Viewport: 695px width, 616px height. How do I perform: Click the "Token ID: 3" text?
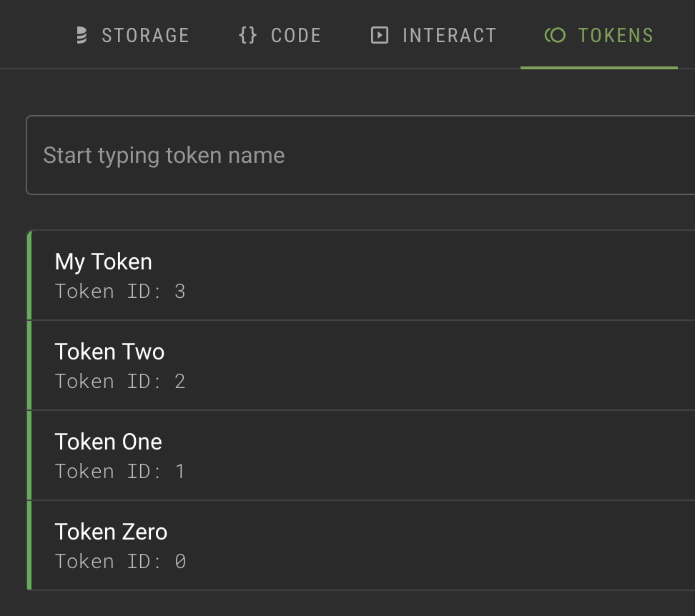[120, 292]
